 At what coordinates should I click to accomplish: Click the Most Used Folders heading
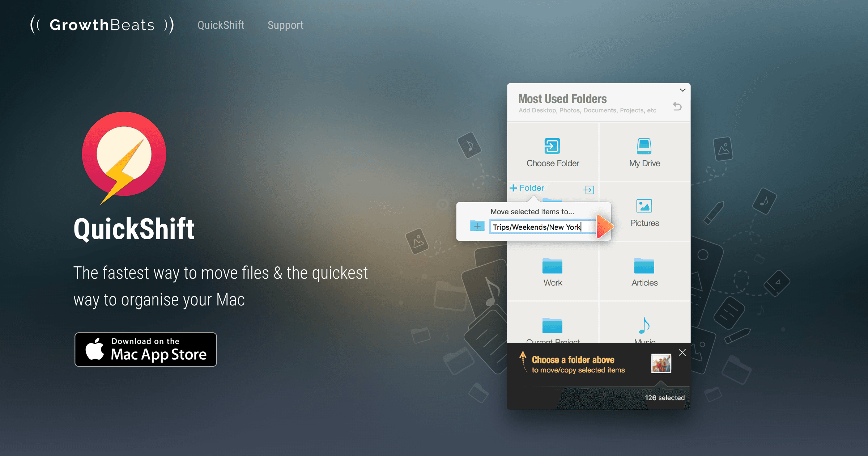point(562,99)
